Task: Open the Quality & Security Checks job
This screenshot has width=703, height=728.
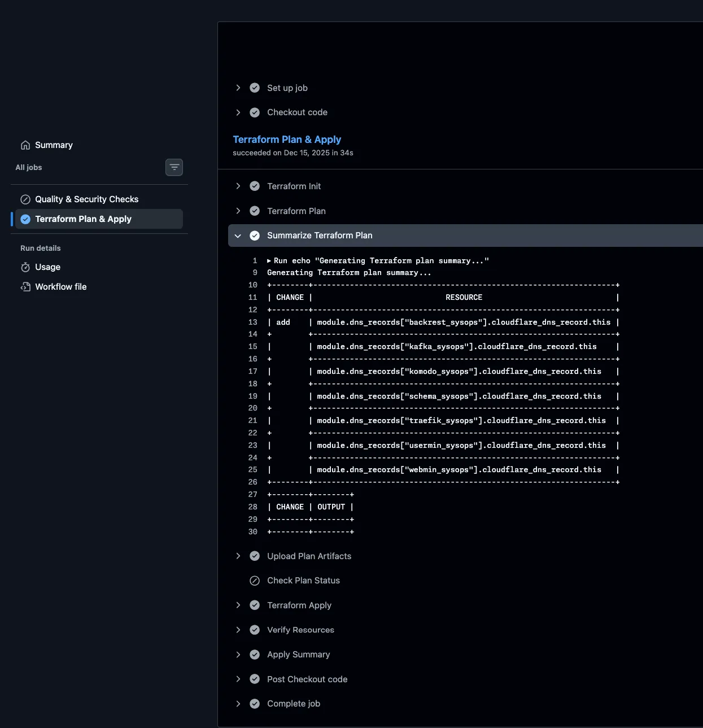Action: tap(86, 199)
